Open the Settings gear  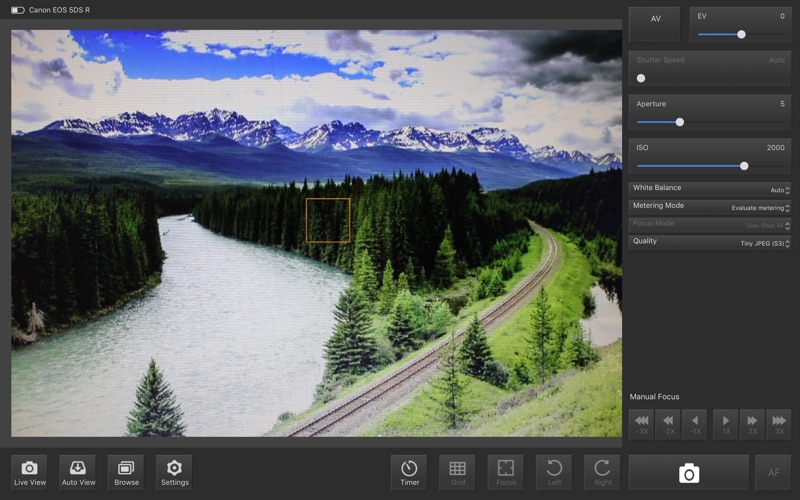click(174, 473)
